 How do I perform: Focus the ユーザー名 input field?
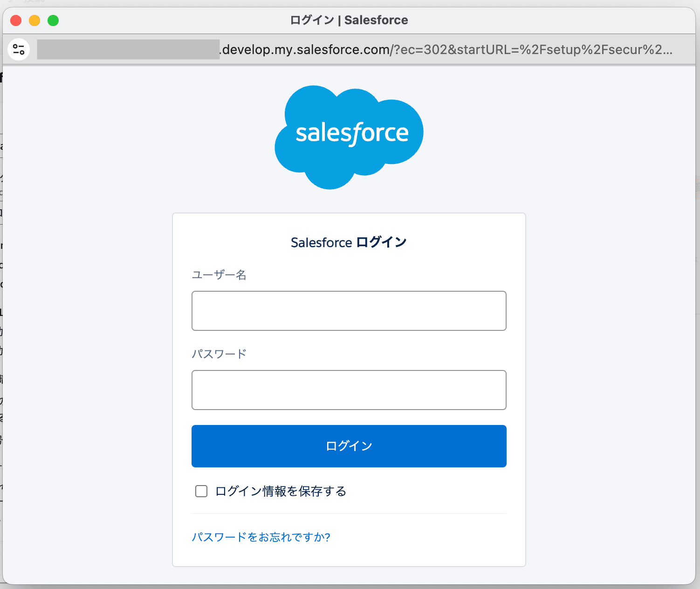point(349,311)
